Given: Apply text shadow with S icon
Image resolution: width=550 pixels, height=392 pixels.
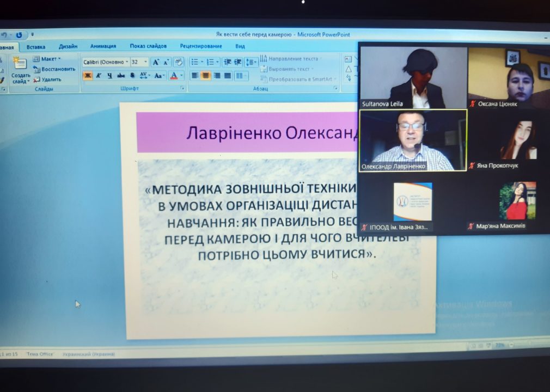Looking at the screenshot, I should click(132, 75).
